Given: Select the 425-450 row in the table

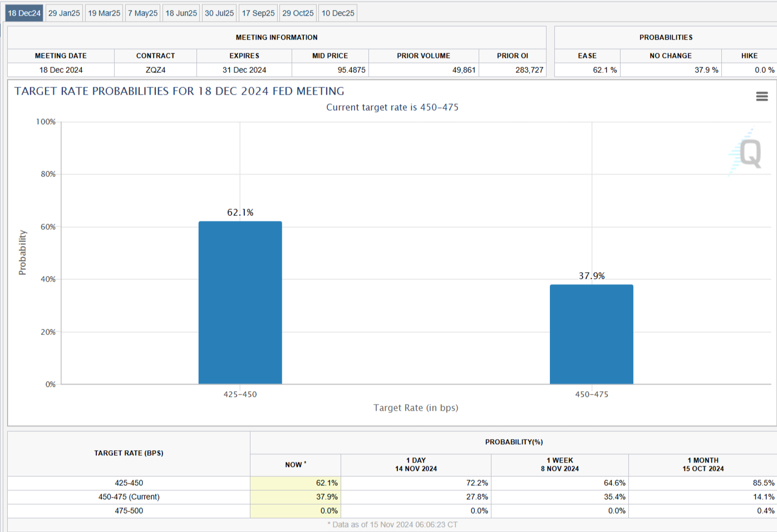Looking at the screenshot, I should point(129,483).
